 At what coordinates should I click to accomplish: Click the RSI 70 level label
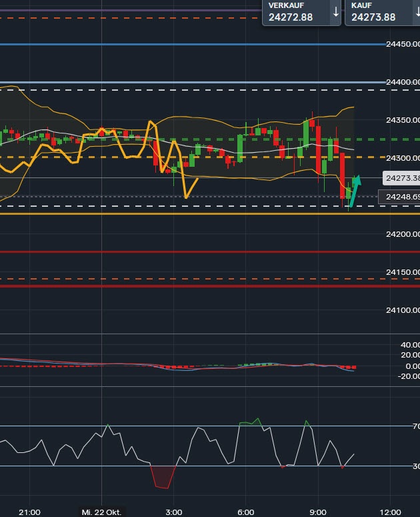(415, 426)
